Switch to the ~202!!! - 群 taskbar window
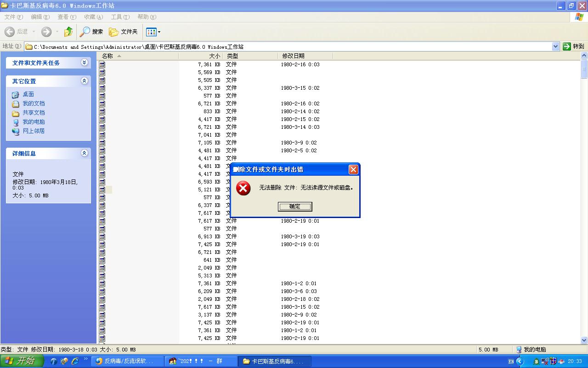The image size is (588, 368). (201, 361)
